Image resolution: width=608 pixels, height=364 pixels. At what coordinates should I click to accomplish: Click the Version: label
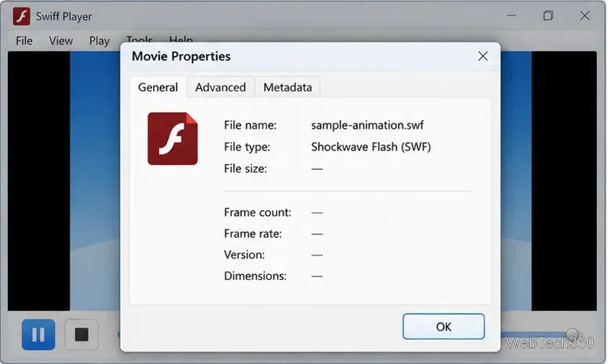pos(245,255)
